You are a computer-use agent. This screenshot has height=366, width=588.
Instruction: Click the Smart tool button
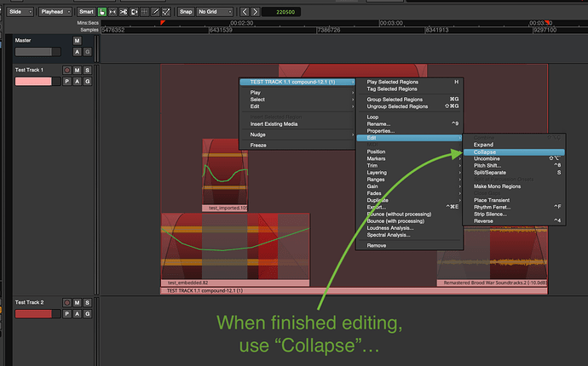pos(86,12)
